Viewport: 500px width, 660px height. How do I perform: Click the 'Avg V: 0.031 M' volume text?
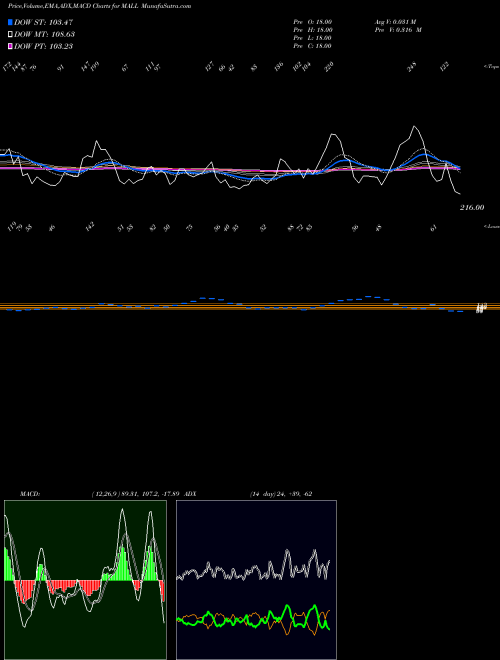coord(395,22)
